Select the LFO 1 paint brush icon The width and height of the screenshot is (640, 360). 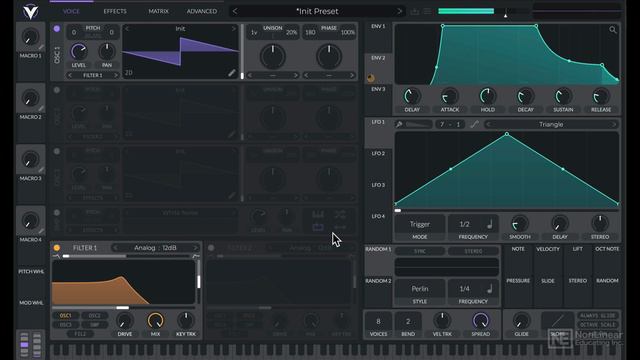(399, 124)
